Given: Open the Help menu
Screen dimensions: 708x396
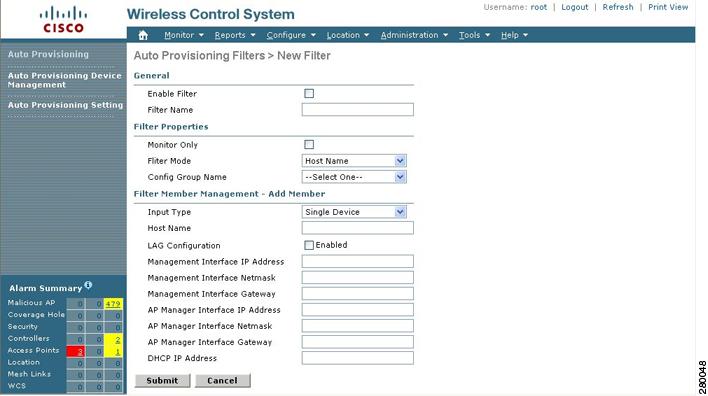Looking at the screenshot, I should pos(514,35).
